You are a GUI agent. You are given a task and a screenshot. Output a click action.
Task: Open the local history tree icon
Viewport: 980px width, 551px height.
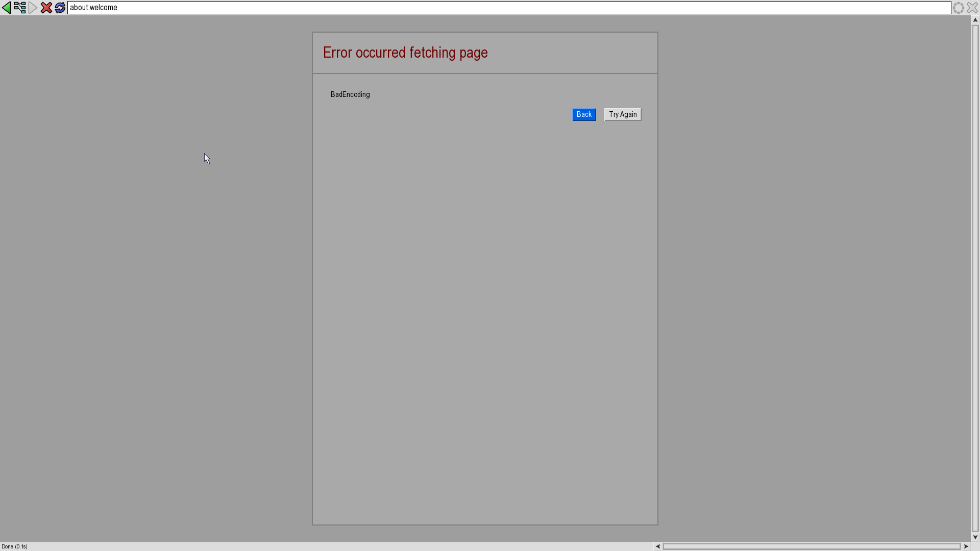click(20, 8)
